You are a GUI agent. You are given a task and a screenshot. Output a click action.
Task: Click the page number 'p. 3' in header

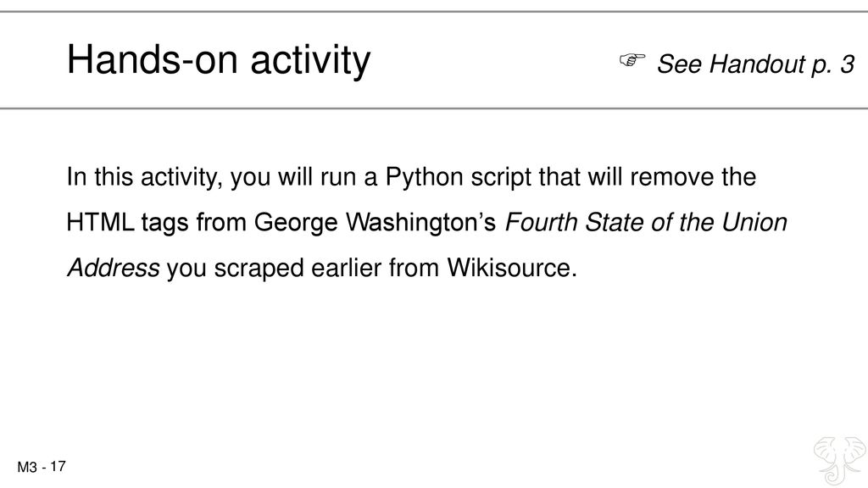[x=833, y=64]
